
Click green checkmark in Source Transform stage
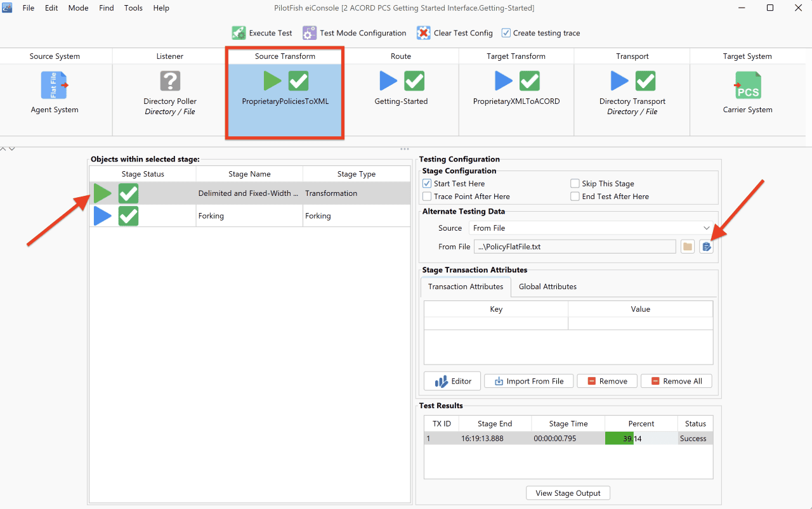[298, 81]
